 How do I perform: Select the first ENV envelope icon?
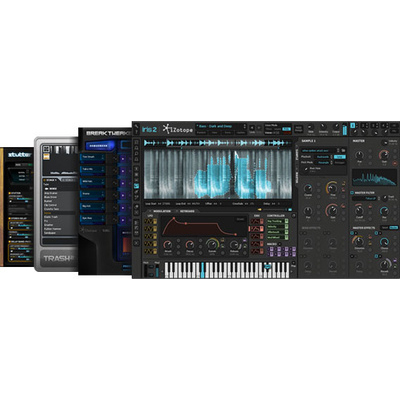point(256,222)
